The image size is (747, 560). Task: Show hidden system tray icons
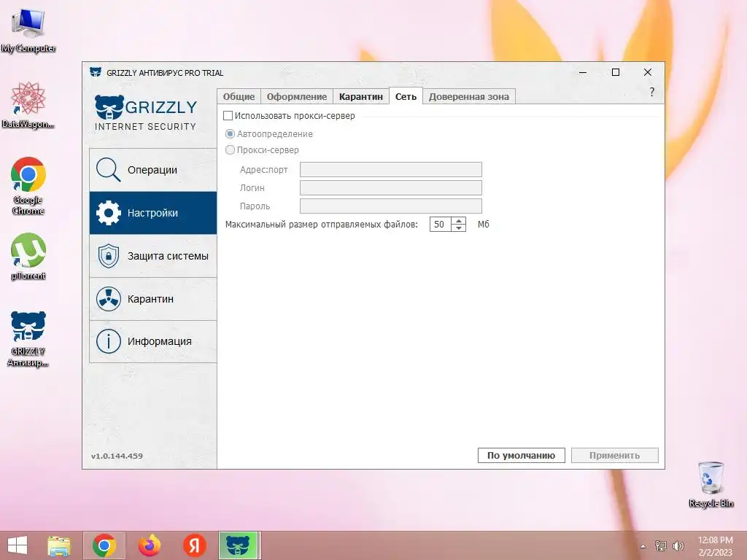point(643,546)
